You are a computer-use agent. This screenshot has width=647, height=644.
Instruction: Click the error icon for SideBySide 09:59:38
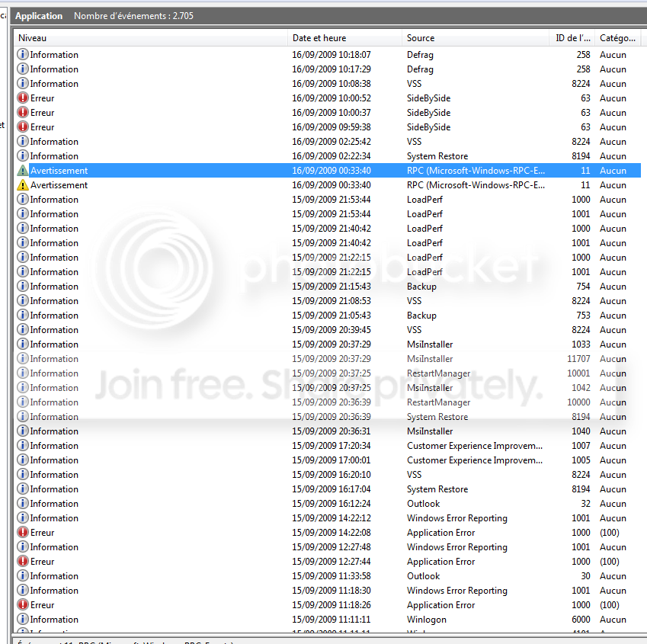pos(23,127)
